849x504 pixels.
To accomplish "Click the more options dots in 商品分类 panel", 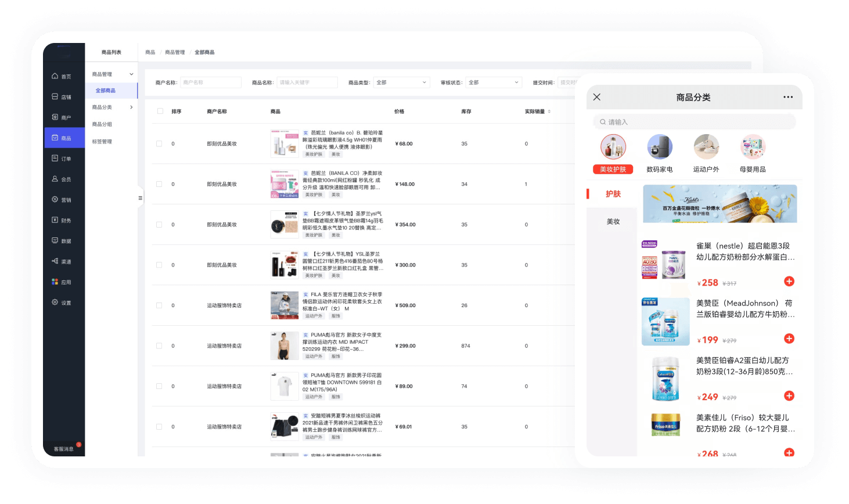I will pos(787,98).
